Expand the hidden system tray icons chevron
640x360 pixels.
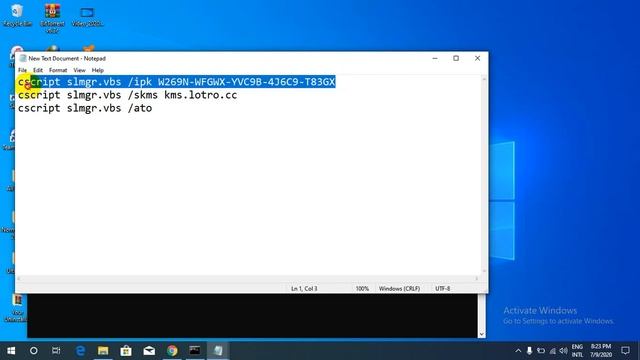518,351
